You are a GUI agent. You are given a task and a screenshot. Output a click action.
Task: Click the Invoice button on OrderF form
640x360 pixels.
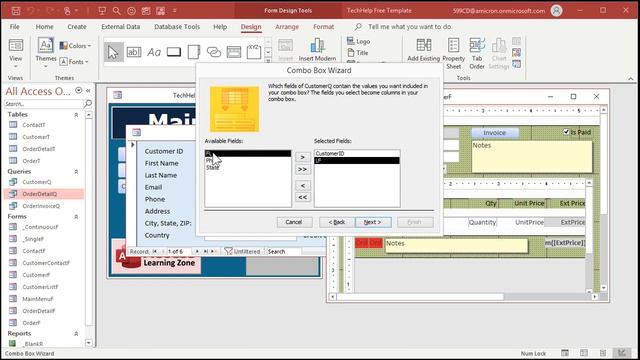point(495,133)
